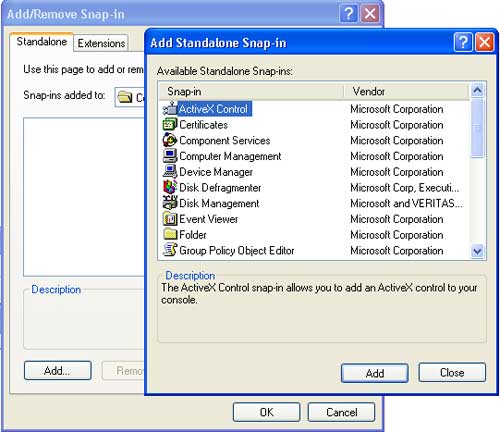The image size is (500, 432).
Task: Click the Add button in snap-in dialog
Action: pyautogui.click(x=375, y=373)
